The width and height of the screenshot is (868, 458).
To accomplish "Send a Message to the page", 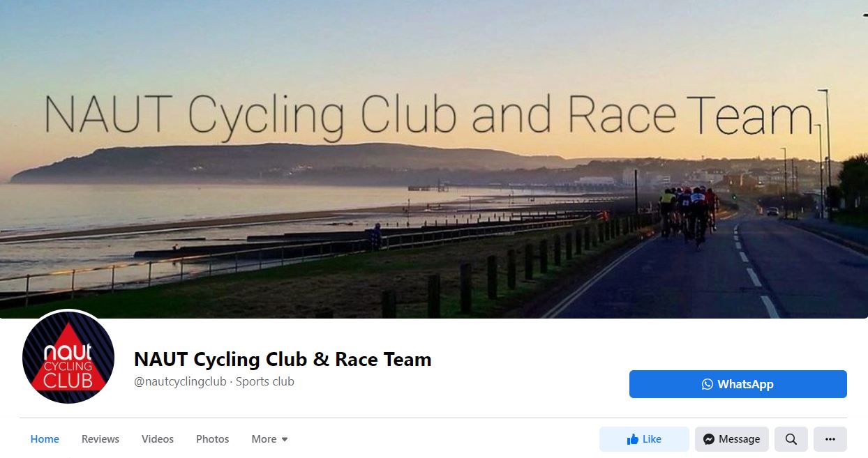I will (x=732, y=439).
